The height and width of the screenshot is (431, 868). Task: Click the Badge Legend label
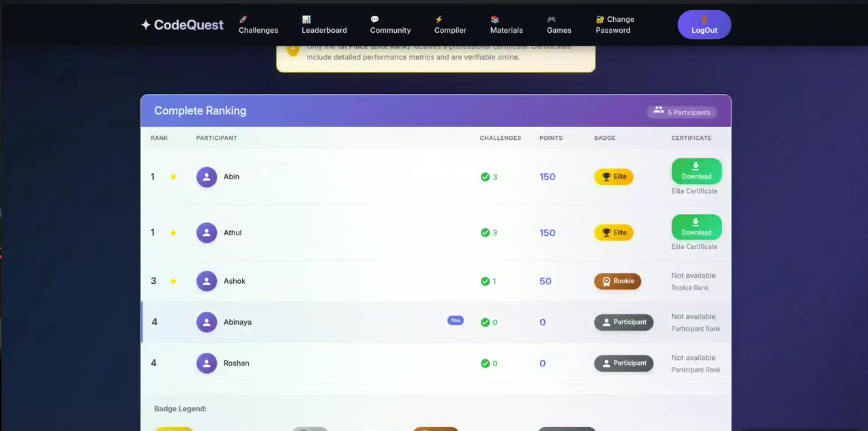[x=180, y=409]
